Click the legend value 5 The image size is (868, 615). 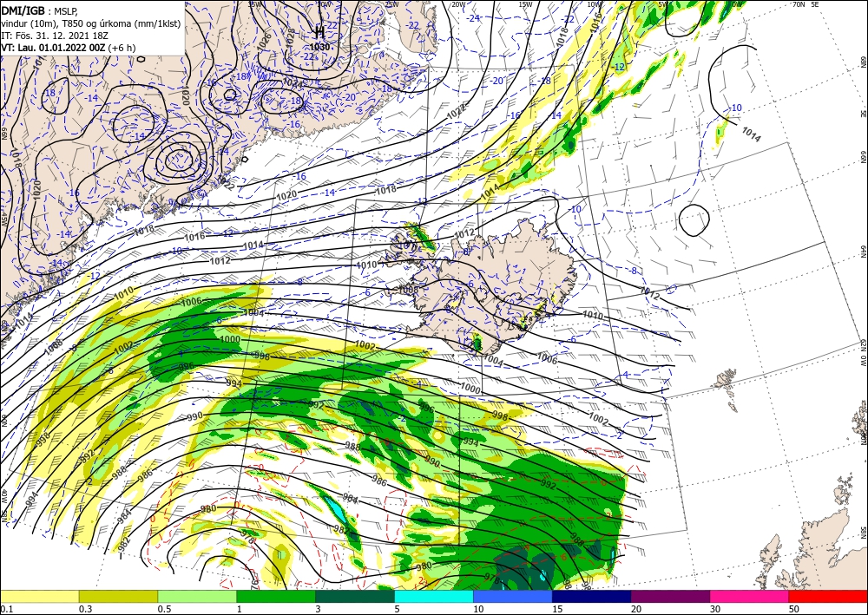pyautogui.click(x=397, y=609)
